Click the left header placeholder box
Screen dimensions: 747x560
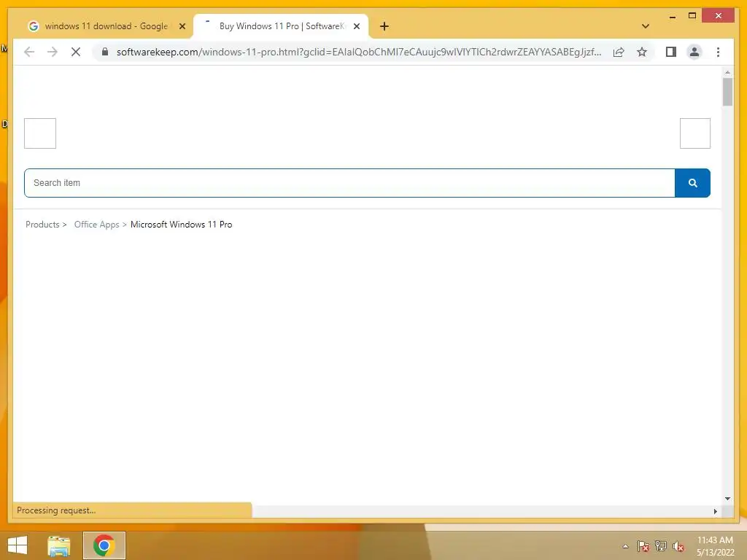[40, 133]
